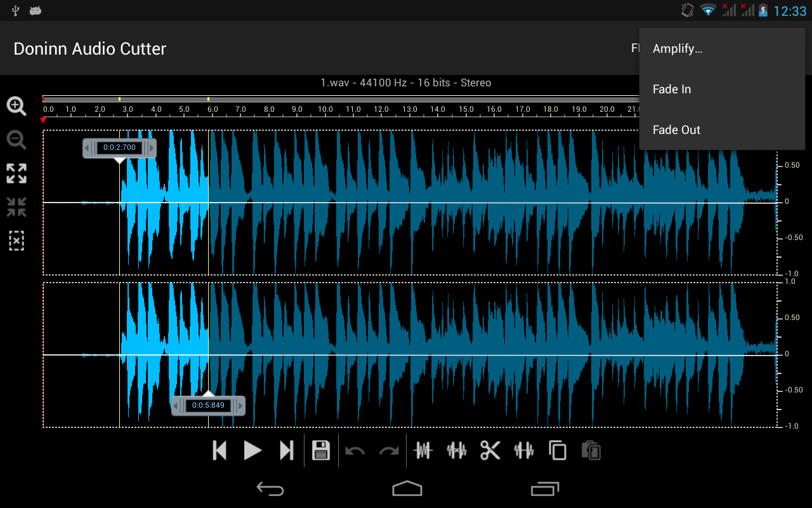Select Fade Out from the menu

(722, 130)
